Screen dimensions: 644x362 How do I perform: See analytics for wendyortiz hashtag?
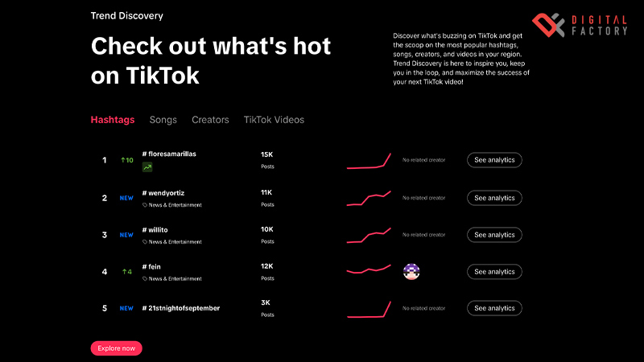(494, 198)
